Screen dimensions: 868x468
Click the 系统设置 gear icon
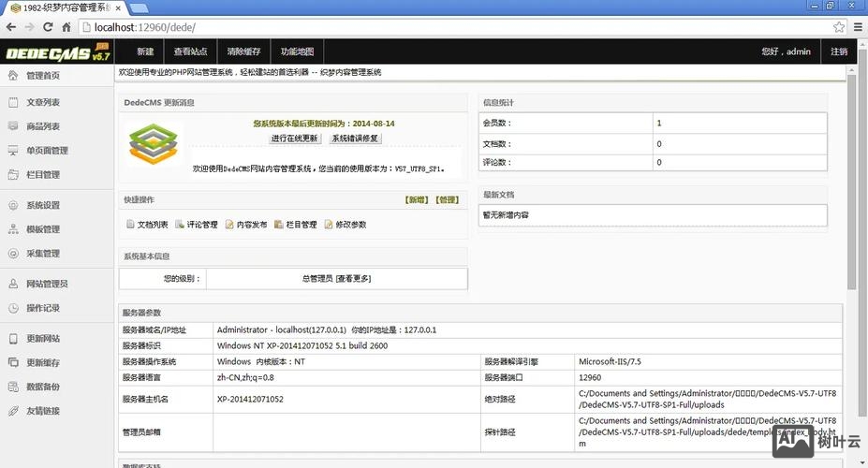pyautogui.click(x=13, y=205)
